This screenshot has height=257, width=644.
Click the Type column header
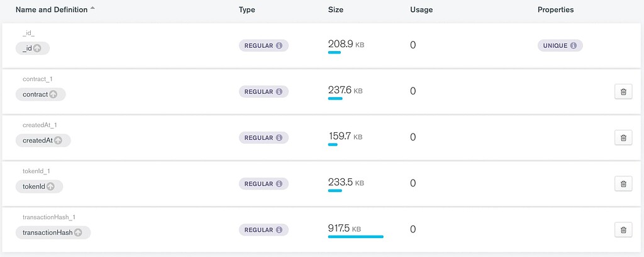[x=247, y=10]
